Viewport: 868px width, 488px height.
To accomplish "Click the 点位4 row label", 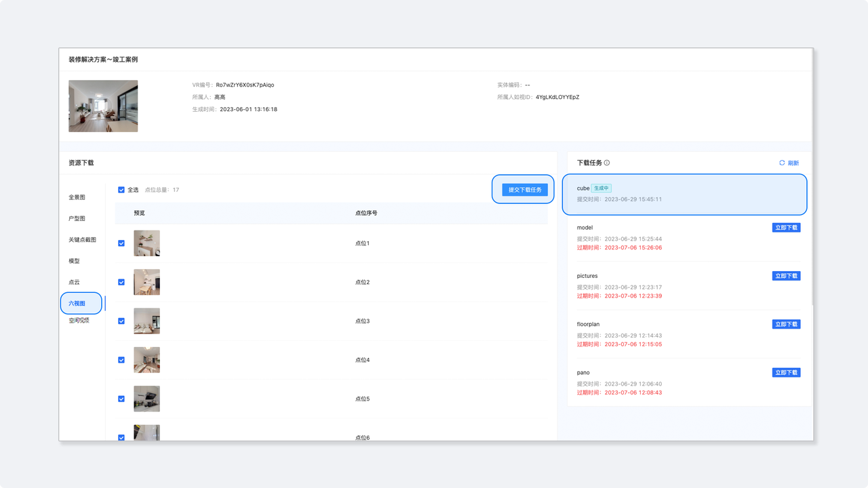I will (362, 360).
